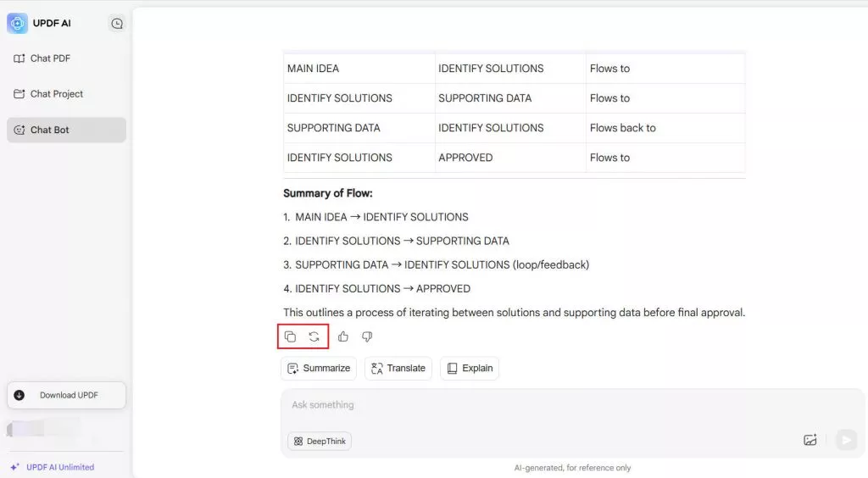This screenshot has height=478, width=868.
Task: Click the Explain button
Action: point(470,369)
